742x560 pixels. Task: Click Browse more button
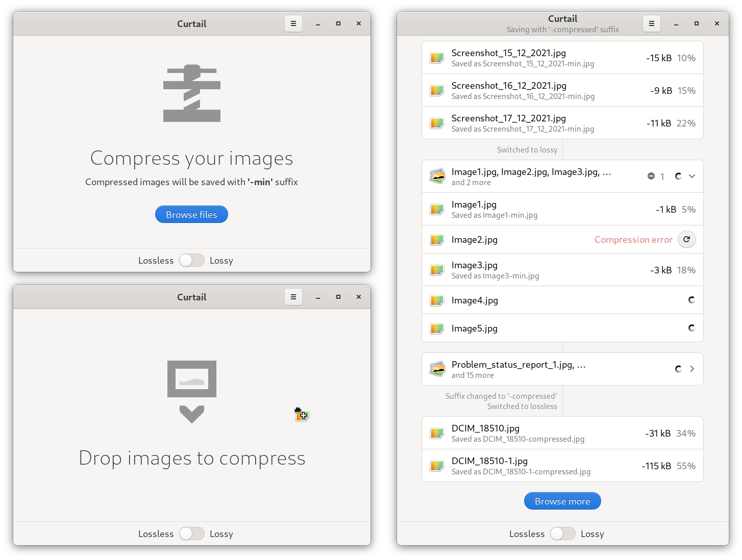(562, 501)
